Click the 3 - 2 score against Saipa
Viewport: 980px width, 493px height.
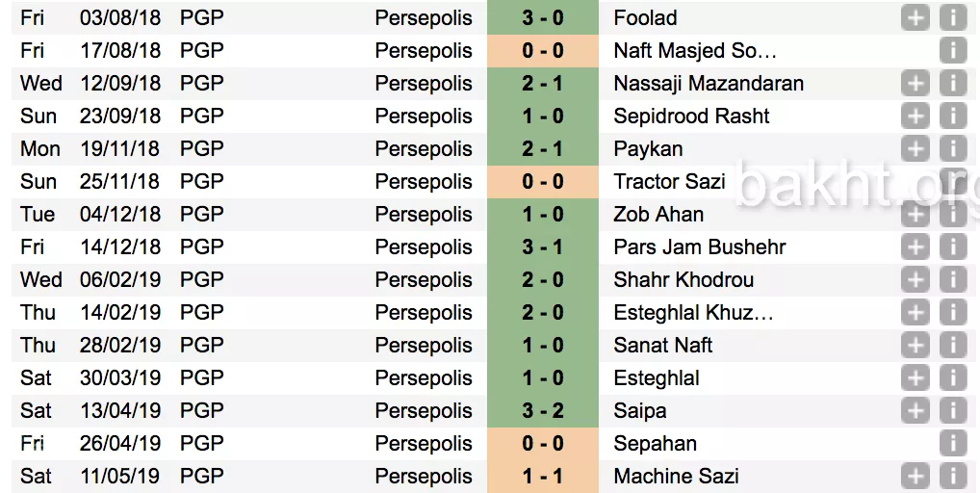point(542,410)
